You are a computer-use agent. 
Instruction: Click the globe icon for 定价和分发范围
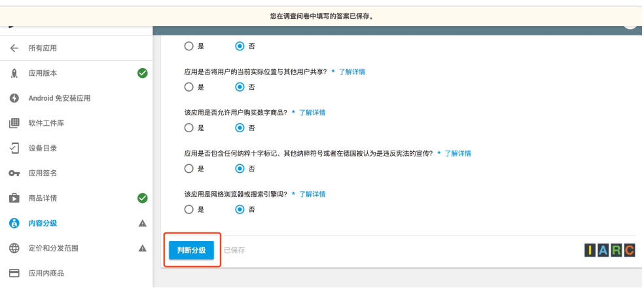click(x=14, y=248)
